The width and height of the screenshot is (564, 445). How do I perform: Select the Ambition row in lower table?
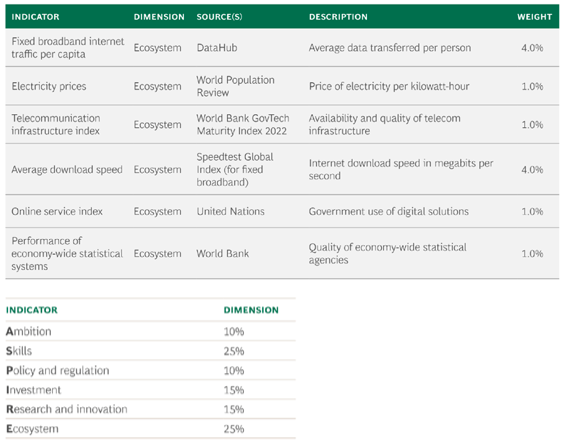[x=151, y=331]
